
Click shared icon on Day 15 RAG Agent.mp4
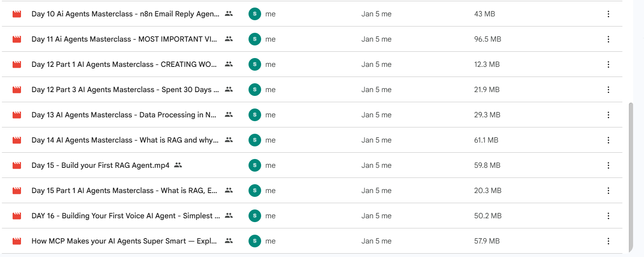[178, 165]
